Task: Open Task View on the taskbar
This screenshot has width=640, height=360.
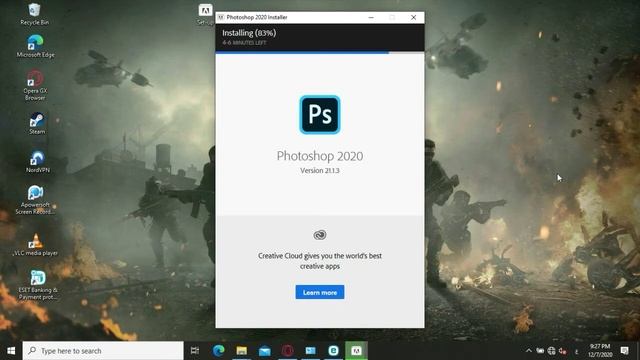Action: (195, 351)
